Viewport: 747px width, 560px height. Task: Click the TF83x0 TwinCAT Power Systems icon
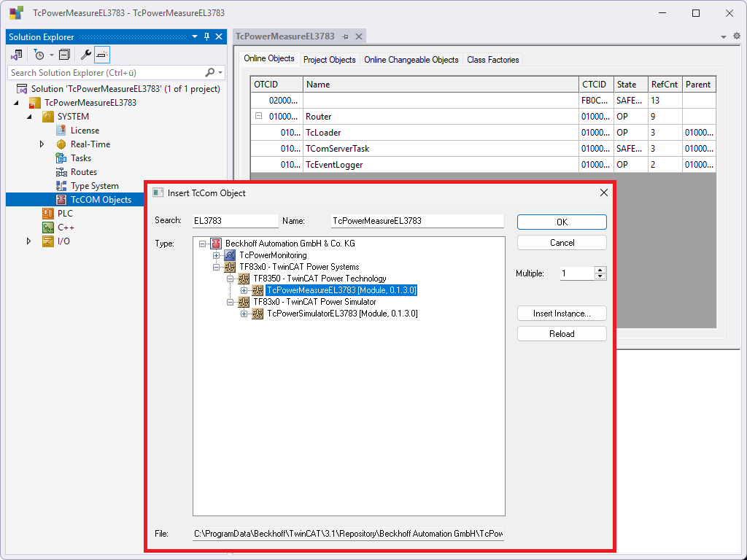[230, 267]
